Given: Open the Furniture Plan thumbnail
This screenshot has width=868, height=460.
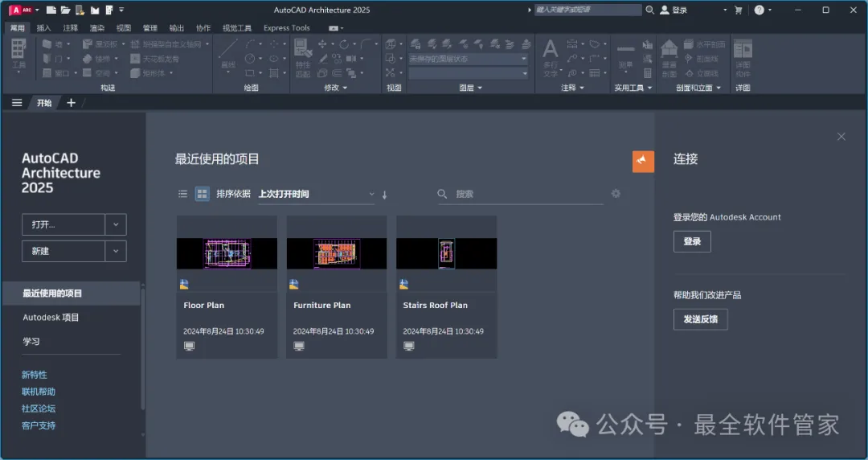Looking at the screenshot, I should coord(337,253).
